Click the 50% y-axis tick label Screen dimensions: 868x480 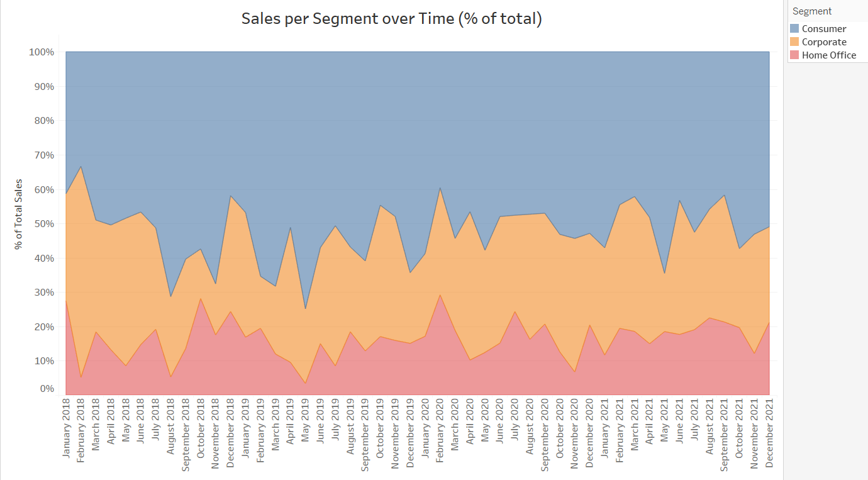43,224
